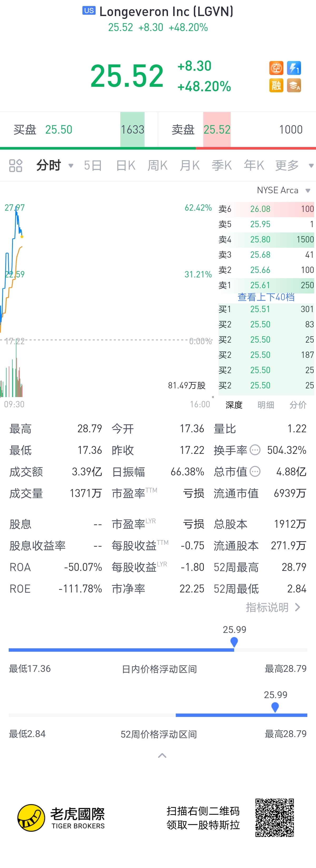Tap the intraday slider marker at 25.99
This screenshot has height=868, width=316.
click(x=234, y=642)
